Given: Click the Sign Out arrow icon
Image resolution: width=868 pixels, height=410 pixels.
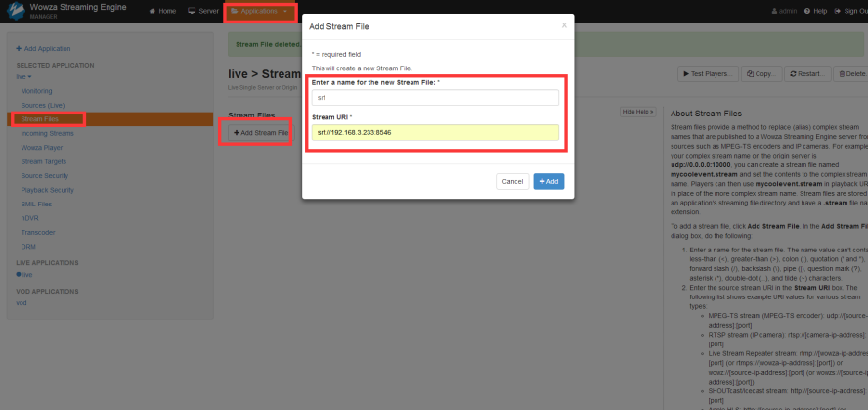Looking at the screenshot, I should pos(838,11).
